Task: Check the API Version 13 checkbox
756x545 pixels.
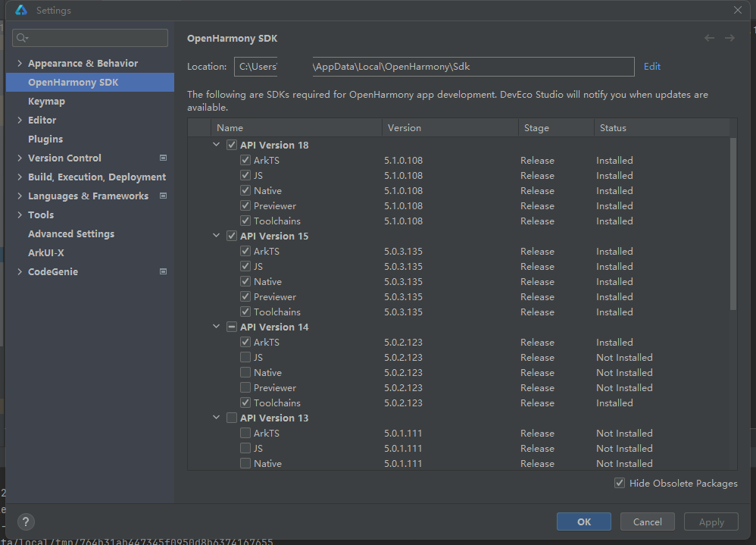Action: tap(232, 418)
